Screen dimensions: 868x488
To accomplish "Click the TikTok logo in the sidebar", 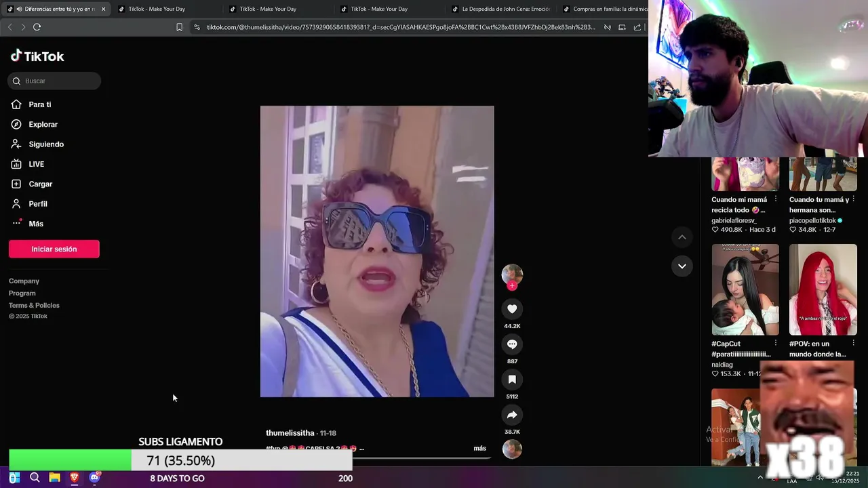I will [37, 56].
